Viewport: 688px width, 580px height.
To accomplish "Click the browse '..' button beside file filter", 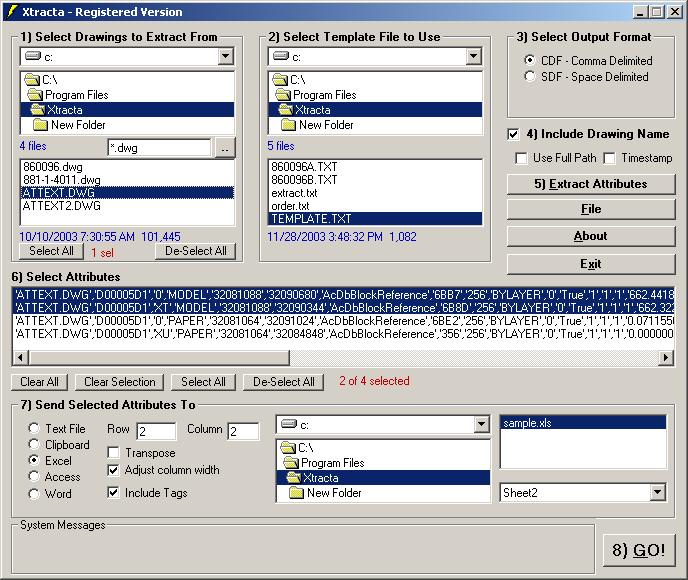I will (226, 148).
